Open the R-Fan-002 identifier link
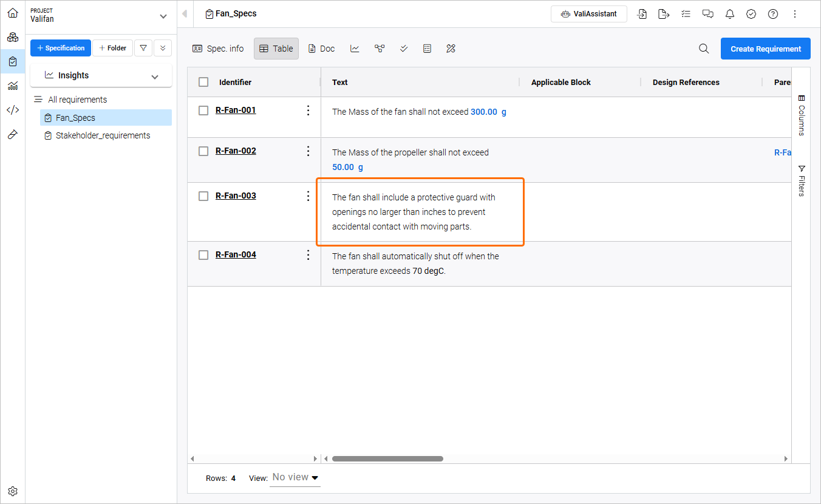 click(236, 151)
